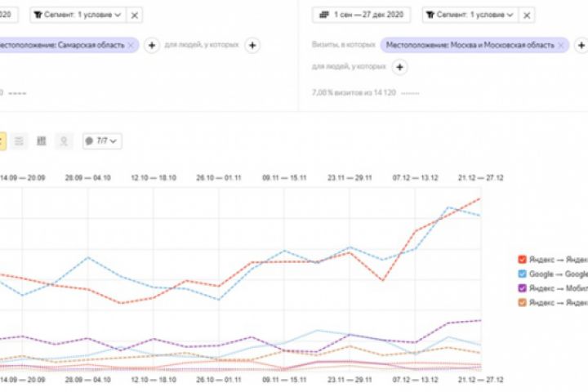Add people condition in the Москва segment
Screen dimensions: 588x392
(398, 67)
